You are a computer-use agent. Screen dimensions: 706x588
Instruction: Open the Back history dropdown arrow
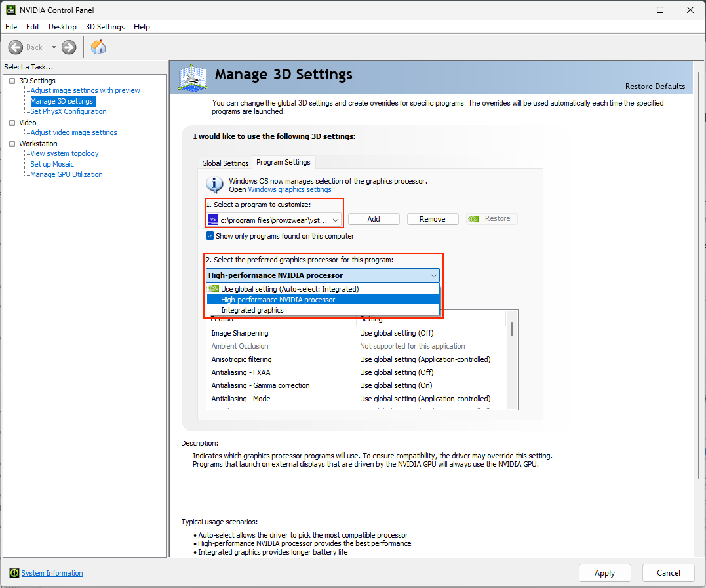(54, 47)
